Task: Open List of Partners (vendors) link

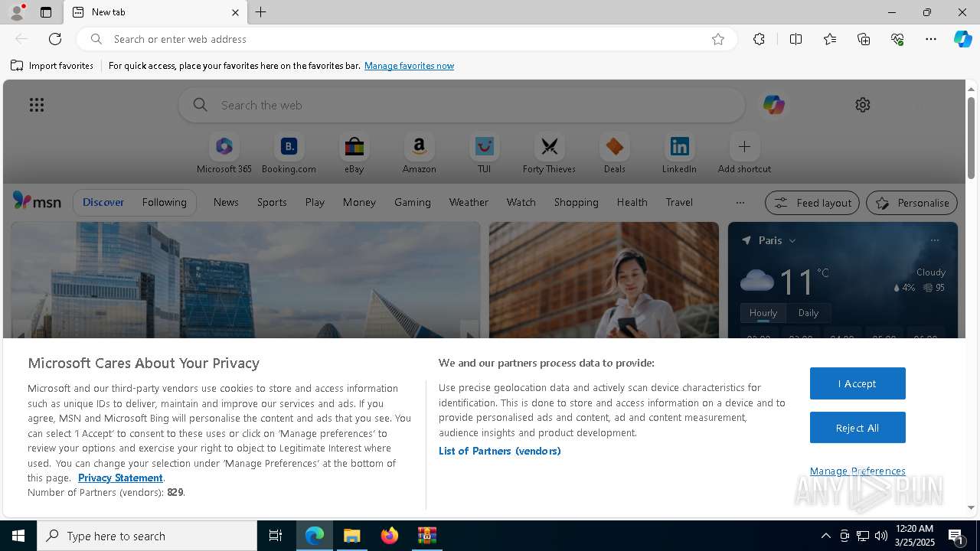Action: (x=500, y=451)
